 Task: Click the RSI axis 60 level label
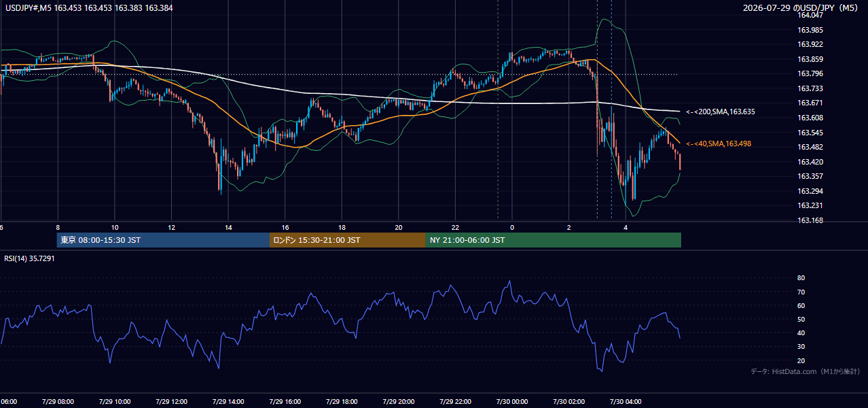coord(801,305)
